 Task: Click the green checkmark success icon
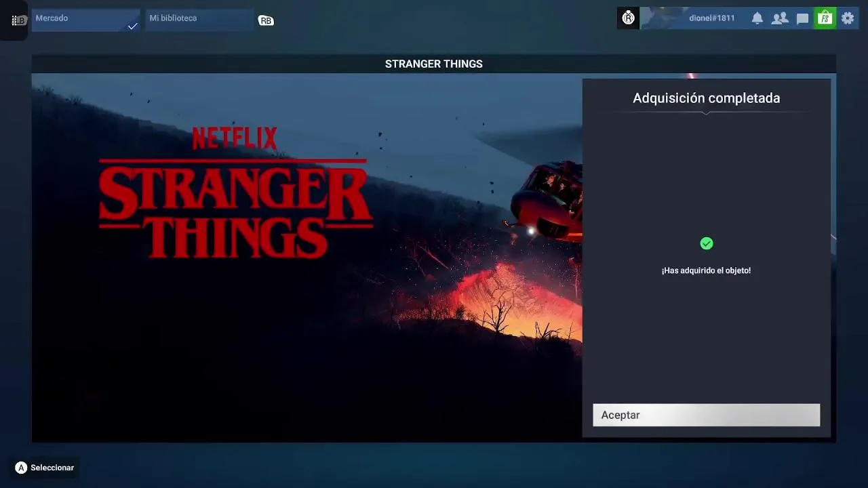(706, 243)
